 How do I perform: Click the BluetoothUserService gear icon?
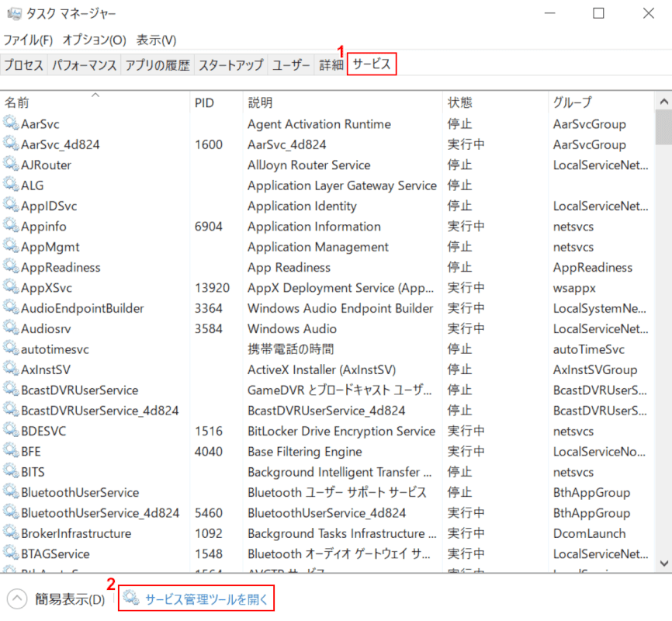[x=11, y=491]
